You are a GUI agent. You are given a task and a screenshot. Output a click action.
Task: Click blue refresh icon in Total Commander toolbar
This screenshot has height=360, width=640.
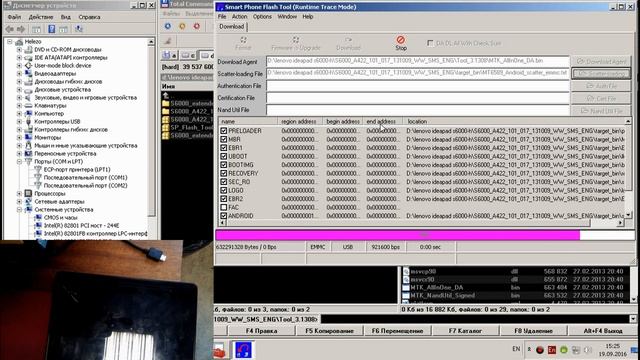tap(168, 26)
